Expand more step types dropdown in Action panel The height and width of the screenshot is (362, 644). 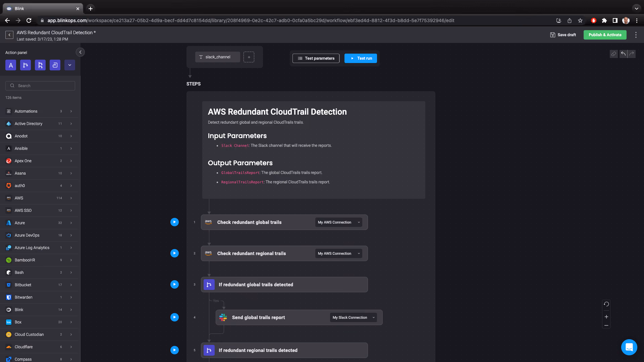(x=70, y=65)
